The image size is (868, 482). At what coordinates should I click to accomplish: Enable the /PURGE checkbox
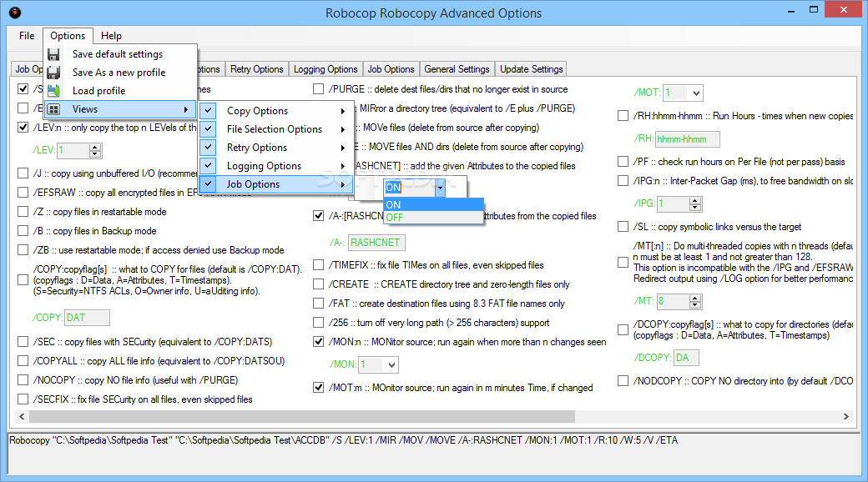click(x=318, y=89)
